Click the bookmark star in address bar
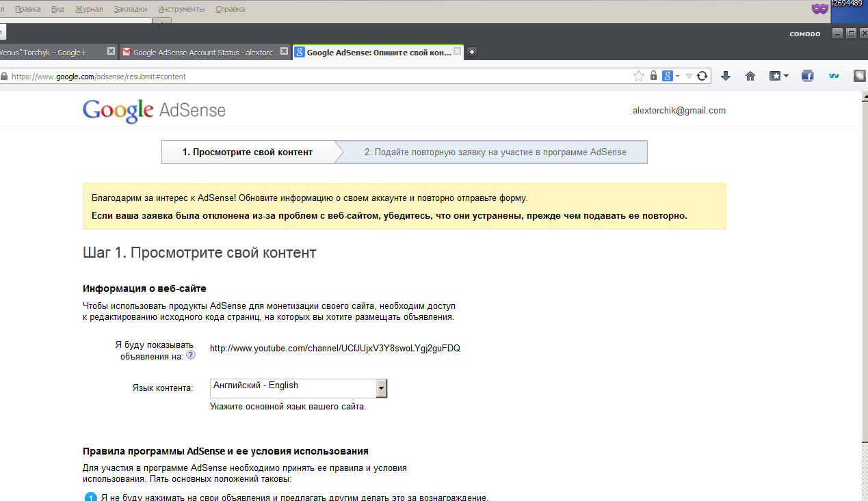The height and width of the screenshot is (501, 868). (x=639, y=76)
